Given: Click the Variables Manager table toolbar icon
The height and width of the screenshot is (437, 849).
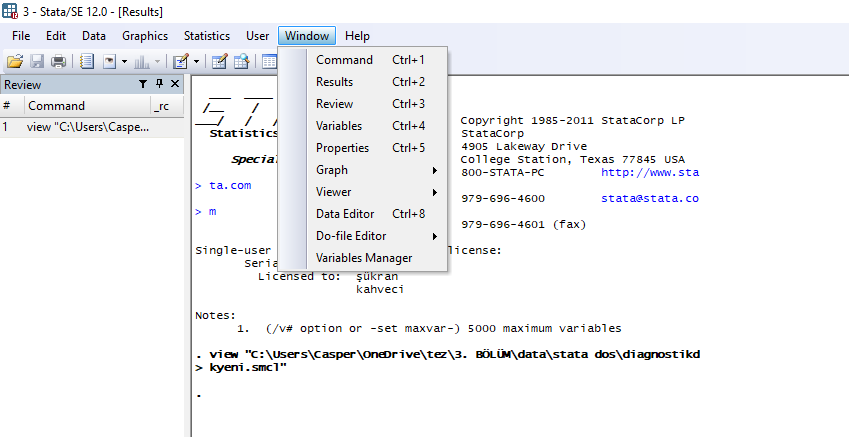Looking at the screenshot, I should (x=269, y=62).
